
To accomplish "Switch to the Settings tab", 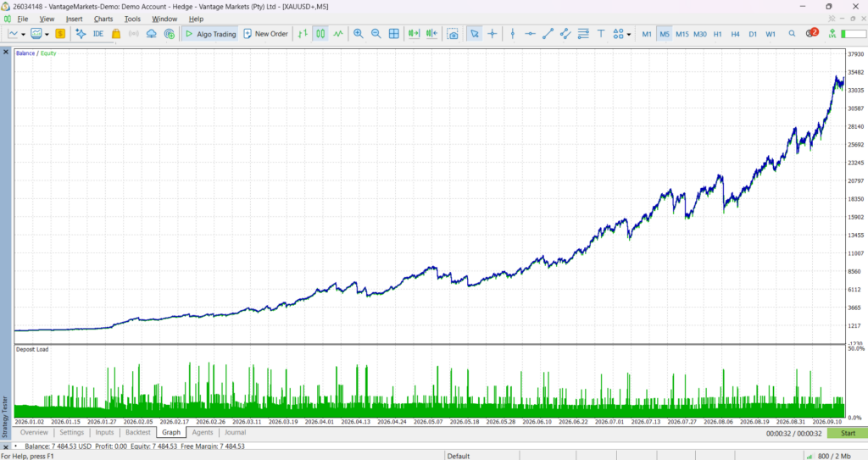I will tap(71, 432).
